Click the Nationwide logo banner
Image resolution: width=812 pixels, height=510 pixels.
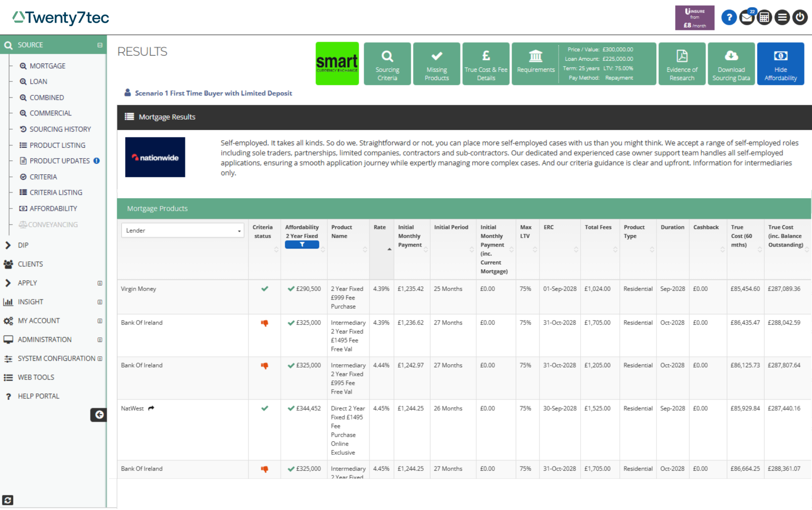pyautogui.click(x=155, y=157)
